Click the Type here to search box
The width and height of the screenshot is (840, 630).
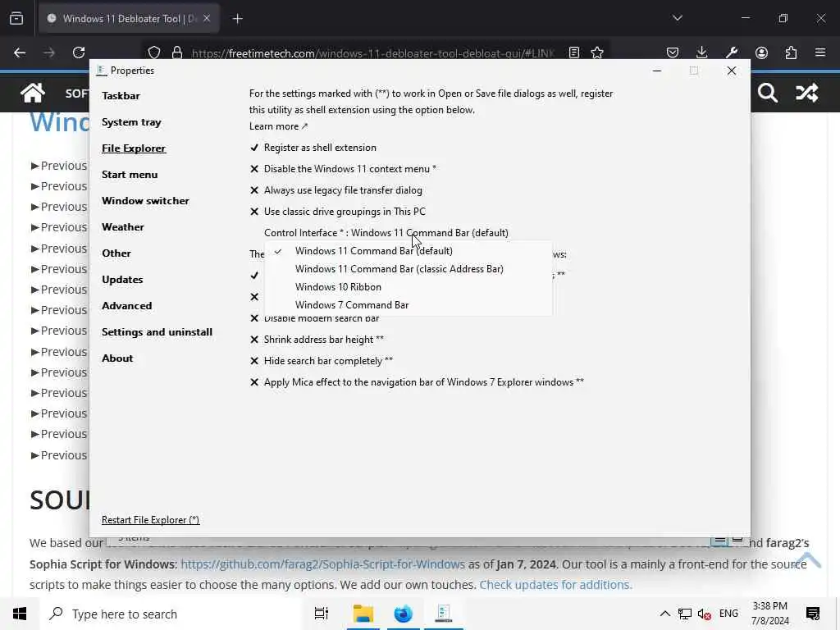pos(171,614)
